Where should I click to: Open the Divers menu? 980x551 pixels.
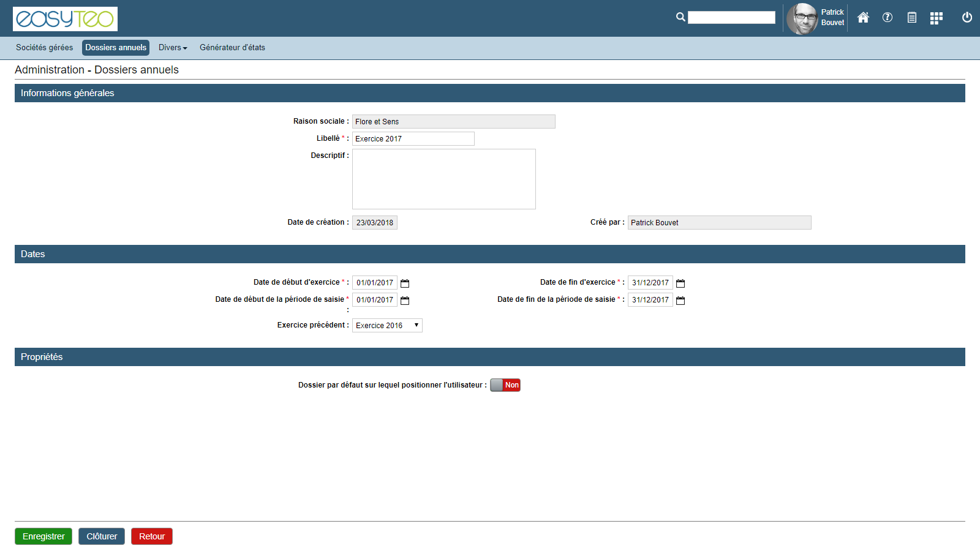click(x=173, y=48)
